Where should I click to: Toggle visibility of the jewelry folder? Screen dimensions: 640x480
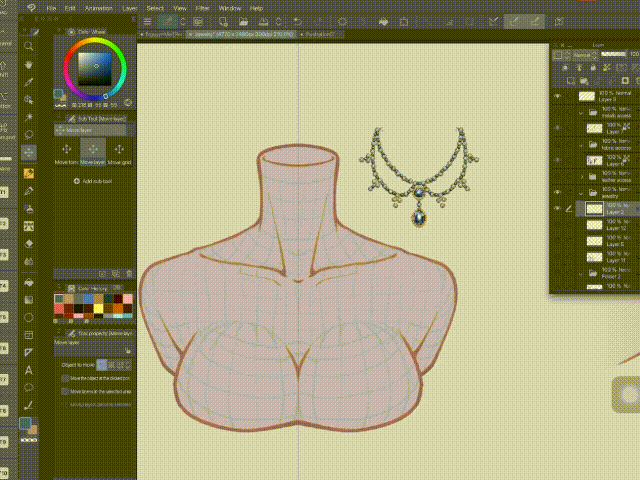tap(558, 191)
